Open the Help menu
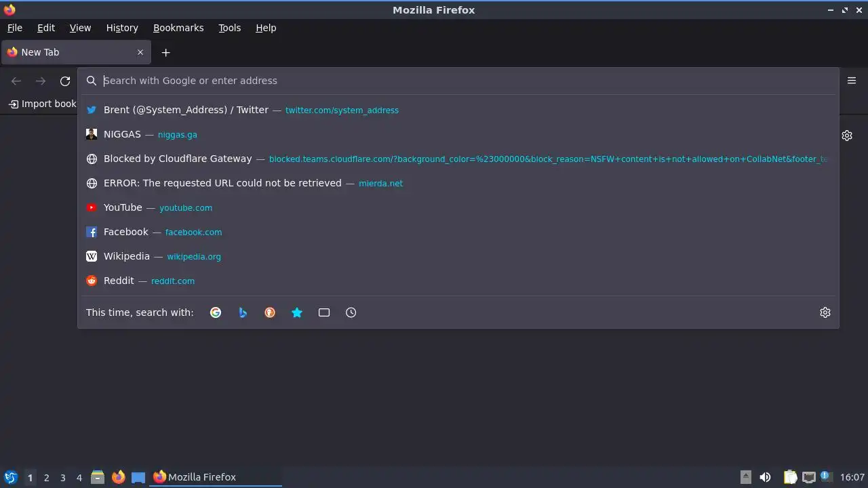 (x=266, y=28)
